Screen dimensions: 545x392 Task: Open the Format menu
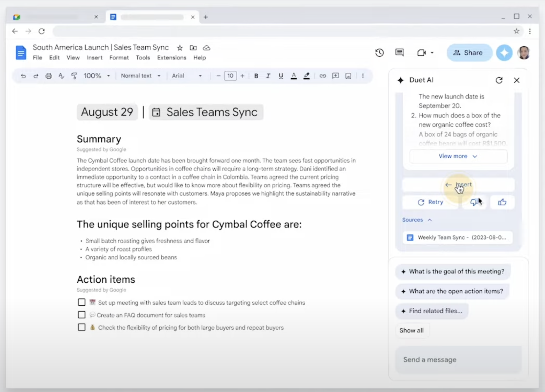[119, 58]
